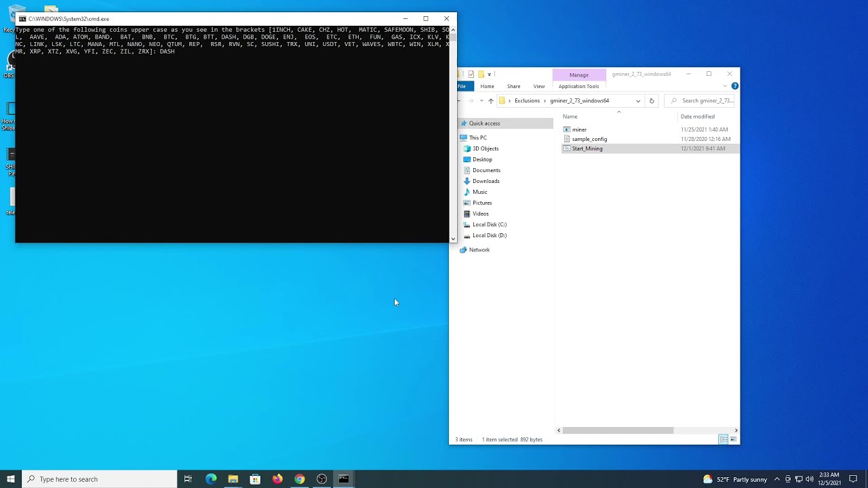Click Exclusions in the address path
868x488 pixels.
527,101
